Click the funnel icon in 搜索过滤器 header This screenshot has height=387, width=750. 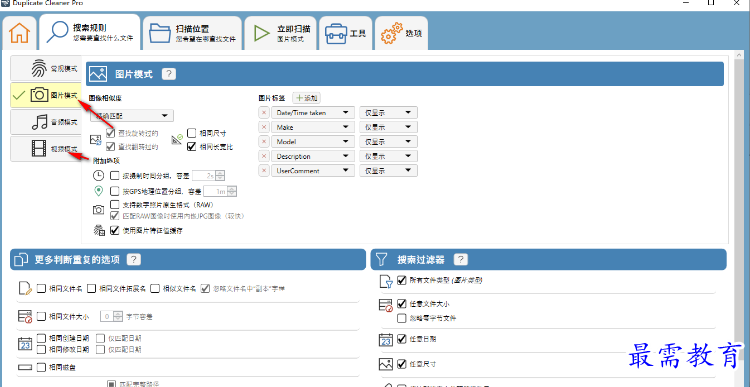tap(381, 259)
